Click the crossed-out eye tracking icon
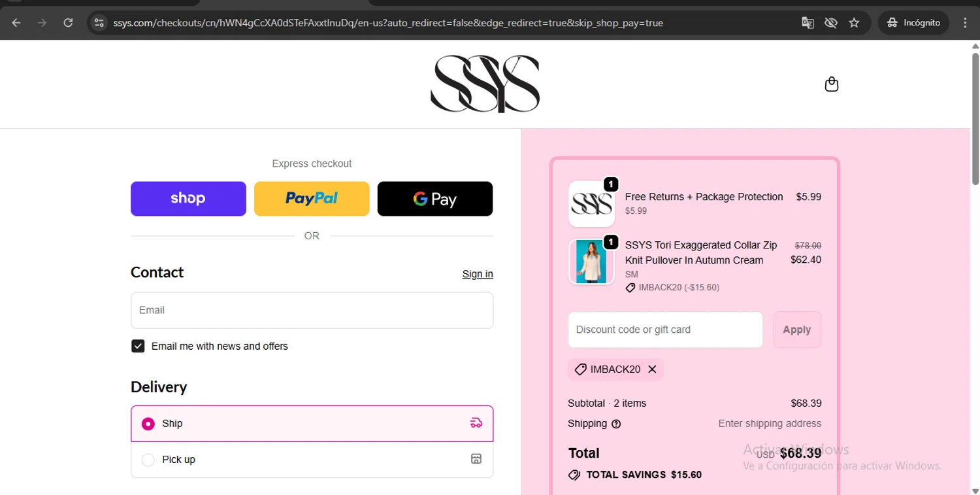Image resolution: width=980 pixels, height=495 pixels. [x=830, y=23]
